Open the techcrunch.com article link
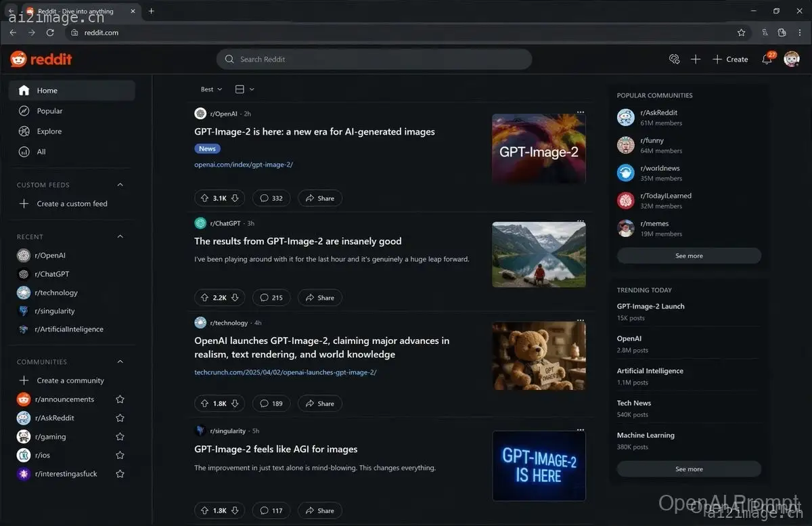Image resolution: width=812 pixels, height=526 pixels. (x=286, y=372)
